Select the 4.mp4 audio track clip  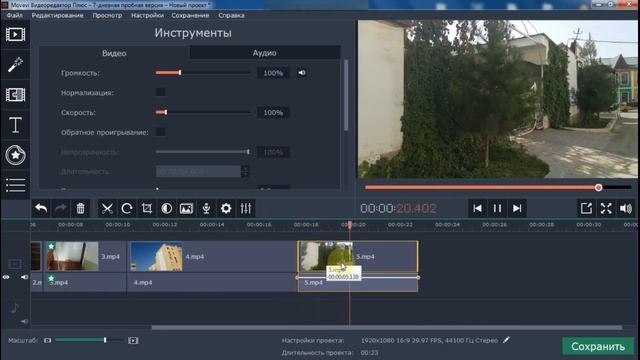[x=212, y=282]
